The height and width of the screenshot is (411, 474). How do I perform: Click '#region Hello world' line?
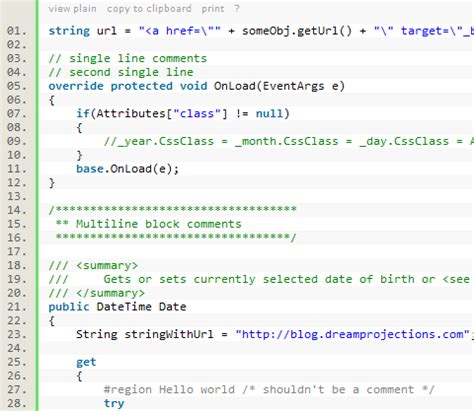tap(269, 390)
